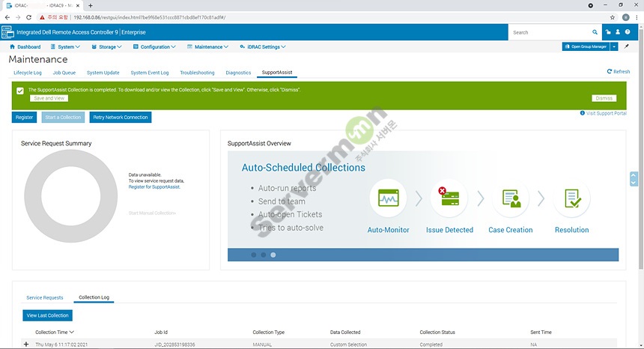The height and width of the screenshot is (349, 644).
Task: Click the unlock icon in header
Action: tap(608, 32)
